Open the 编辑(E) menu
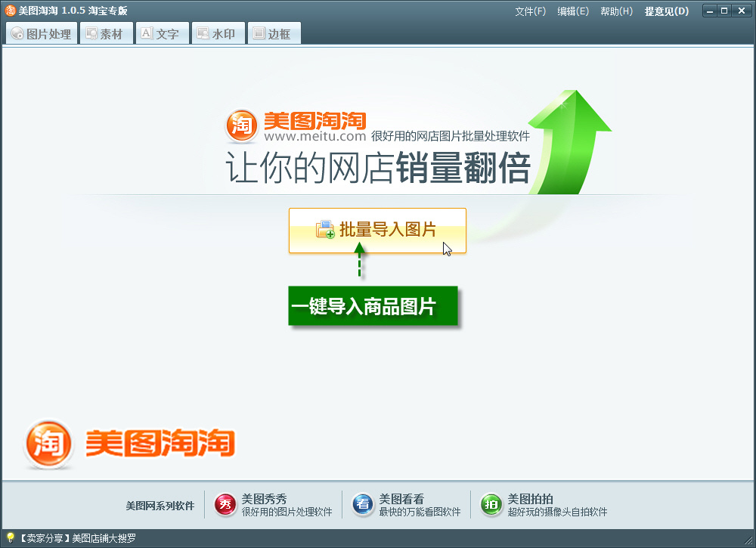This screenshot has height=548, width=756. [x=573, y=11]
